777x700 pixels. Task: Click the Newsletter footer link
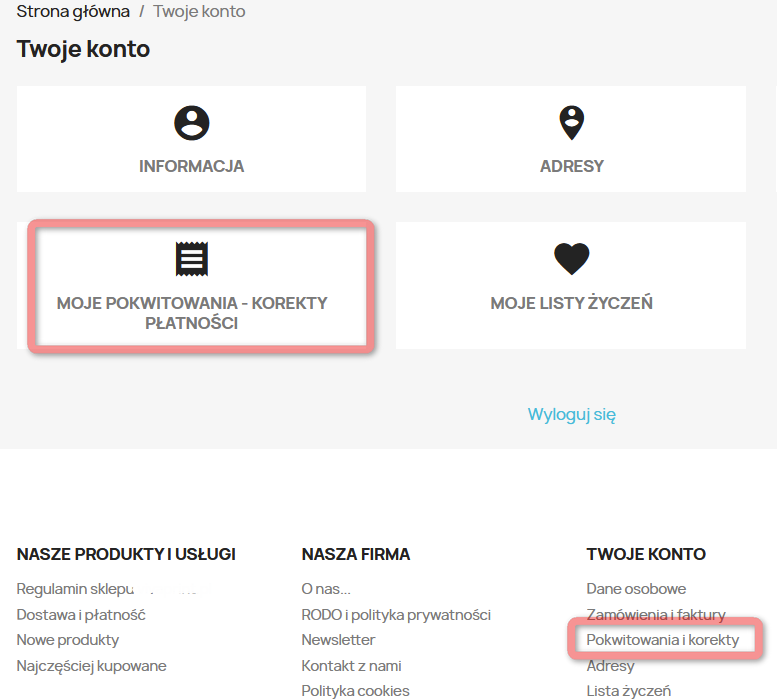(x=338, y=639)
